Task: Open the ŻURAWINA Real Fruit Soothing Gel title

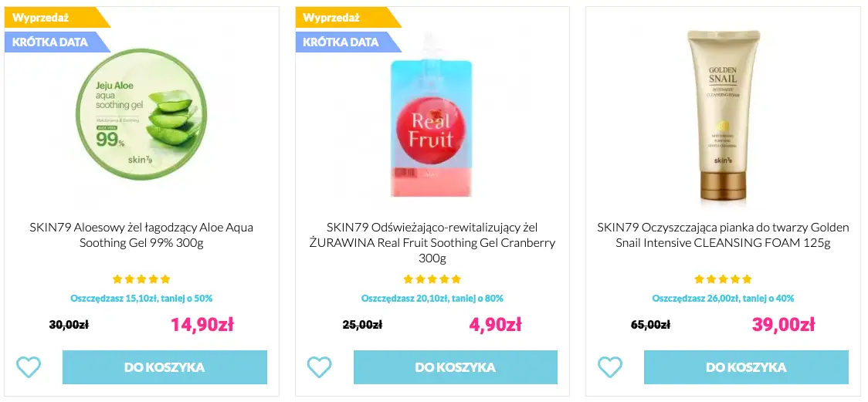Action: (432, 242)
